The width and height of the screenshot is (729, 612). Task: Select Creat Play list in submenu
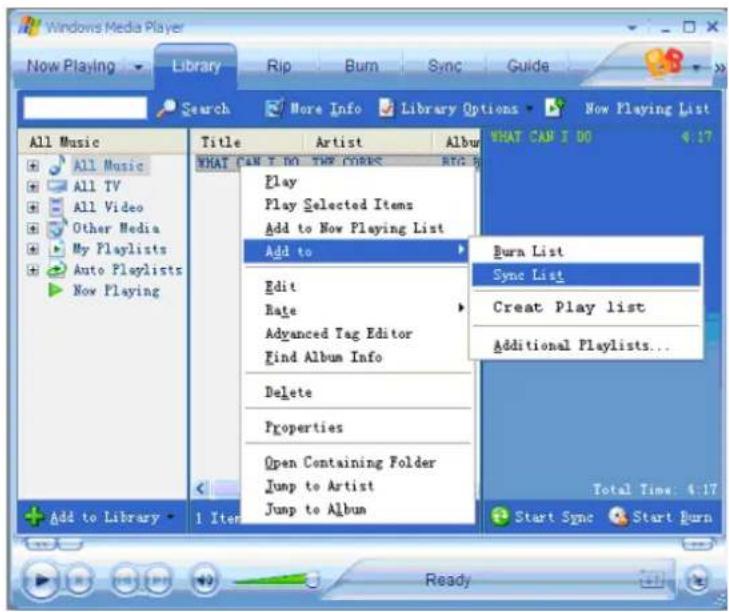point(586,307)
